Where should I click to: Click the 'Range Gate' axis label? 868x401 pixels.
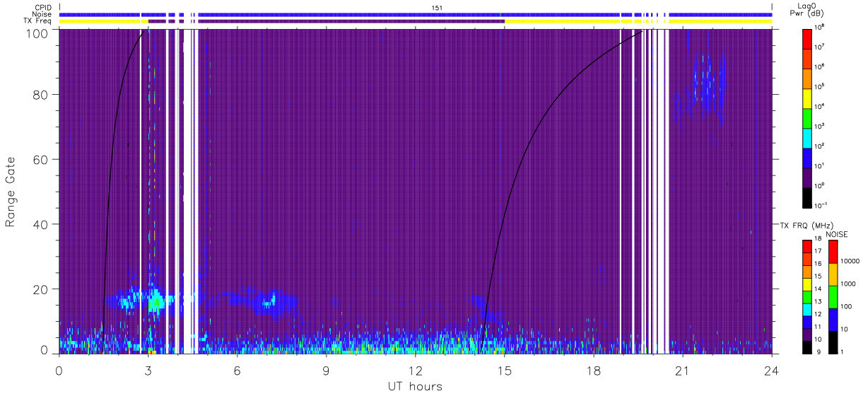point(11,192)
